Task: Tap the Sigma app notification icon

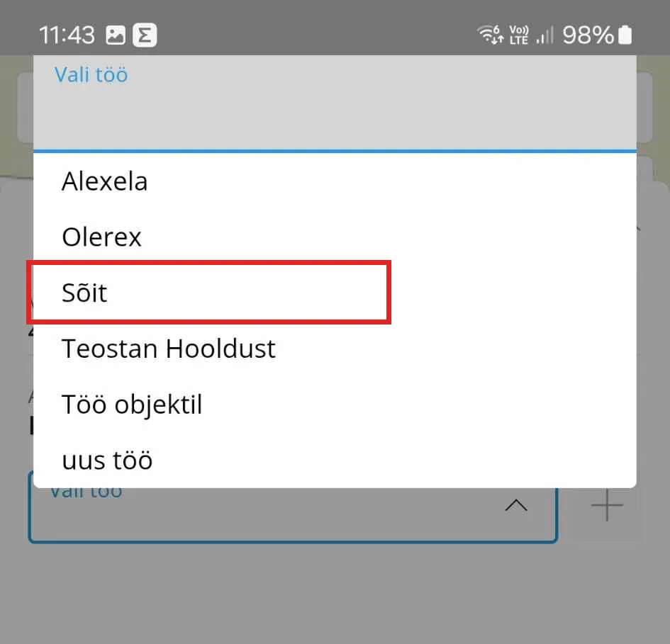Action: [145, 35]
